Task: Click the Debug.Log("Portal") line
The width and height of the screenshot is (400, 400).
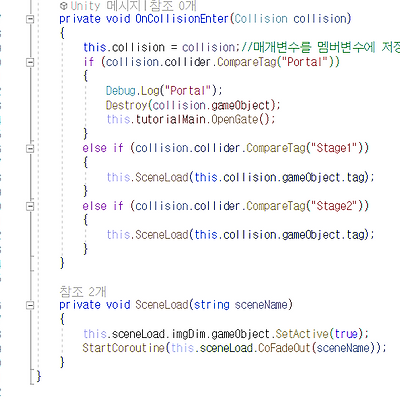Action: tap(164, 91)
